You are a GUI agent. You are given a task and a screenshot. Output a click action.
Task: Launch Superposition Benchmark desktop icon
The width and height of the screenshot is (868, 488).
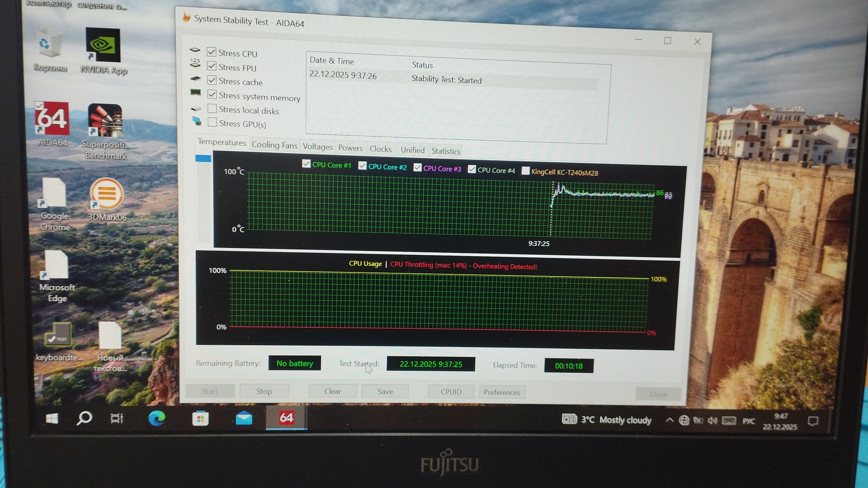coord(105,121)
